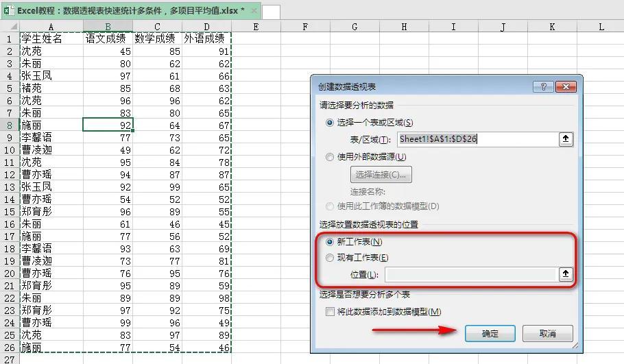Select row 27 header
Viewport: 624px width, 364px height.
click(10, 359)
